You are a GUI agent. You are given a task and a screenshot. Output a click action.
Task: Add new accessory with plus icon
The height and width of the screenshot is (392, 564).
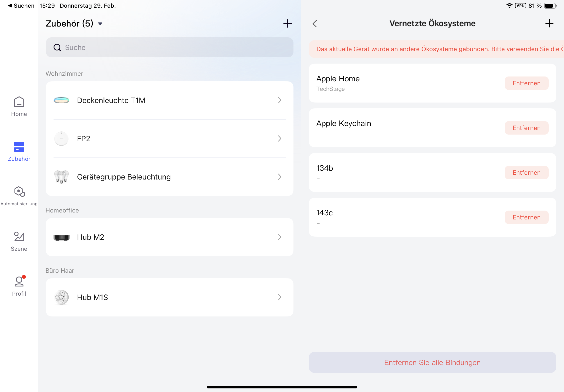[x=287, y=24]
